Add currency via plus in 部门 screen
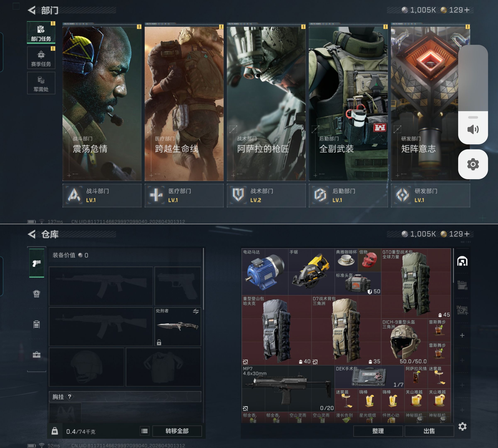 [x=466, y=10]
